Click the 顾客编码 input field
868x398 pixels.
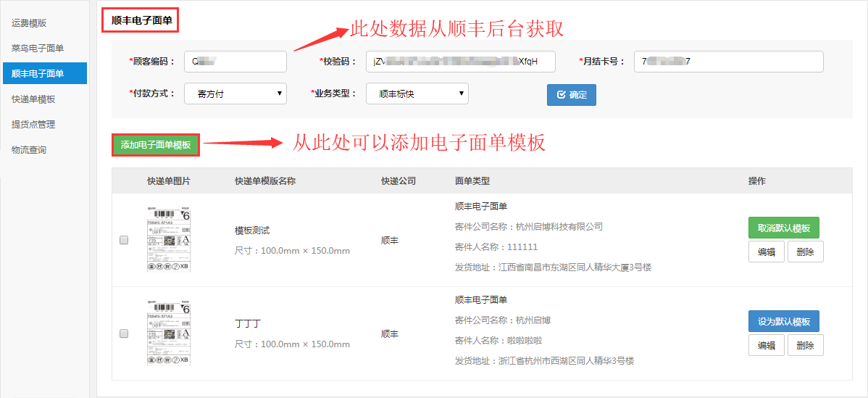pos(235,62)
